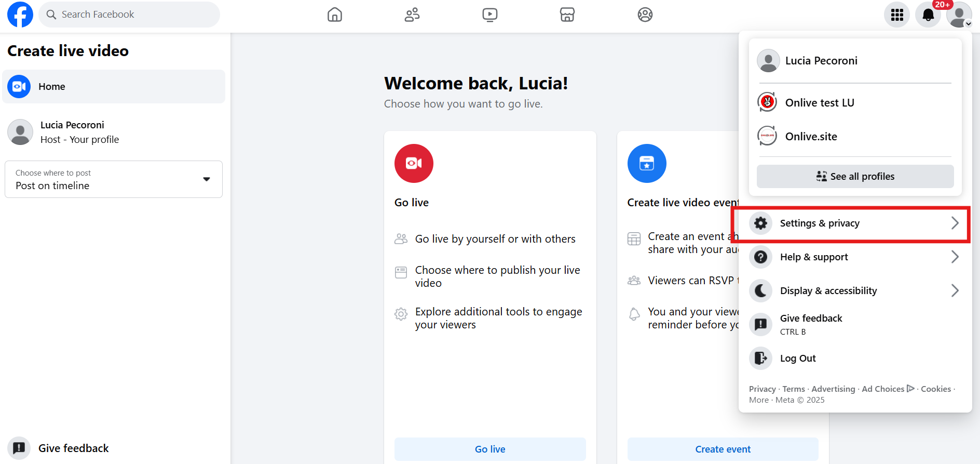980x464 pixels.
Task: Open the notifications bell
Action: pos(928,15)
